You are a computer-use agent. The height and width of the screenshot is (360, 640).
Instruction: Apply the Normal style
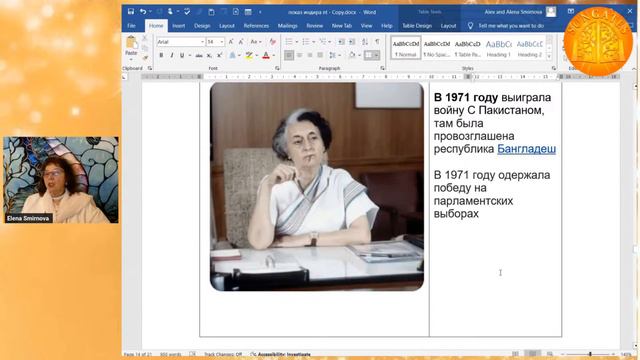coord(405,48)
